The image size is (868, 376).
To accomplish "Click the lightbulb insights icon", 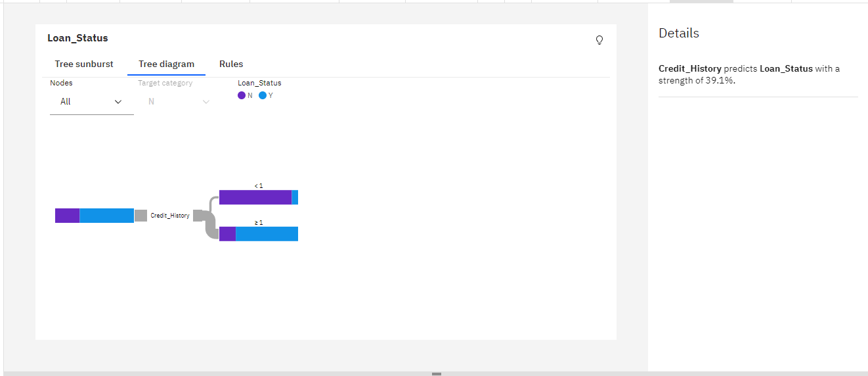I will (x=599, y=40).
